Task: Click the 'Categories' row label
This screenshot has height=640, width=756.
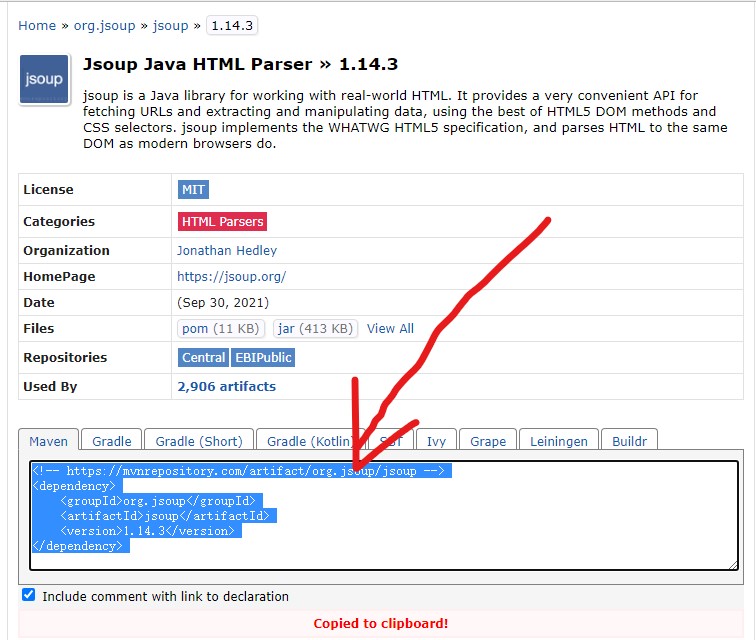Action: click(x=59, y=221)
